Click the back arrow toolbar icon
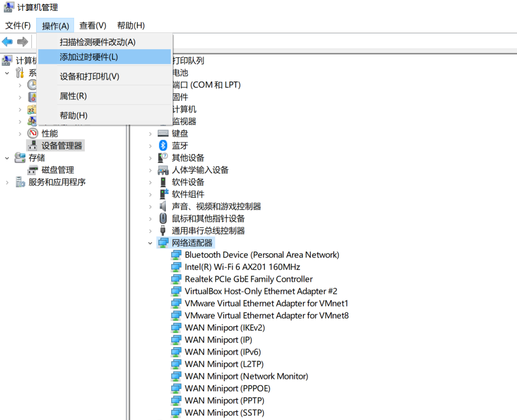Image resolution: width=517 pixels, height=420 pixels. 7,42
